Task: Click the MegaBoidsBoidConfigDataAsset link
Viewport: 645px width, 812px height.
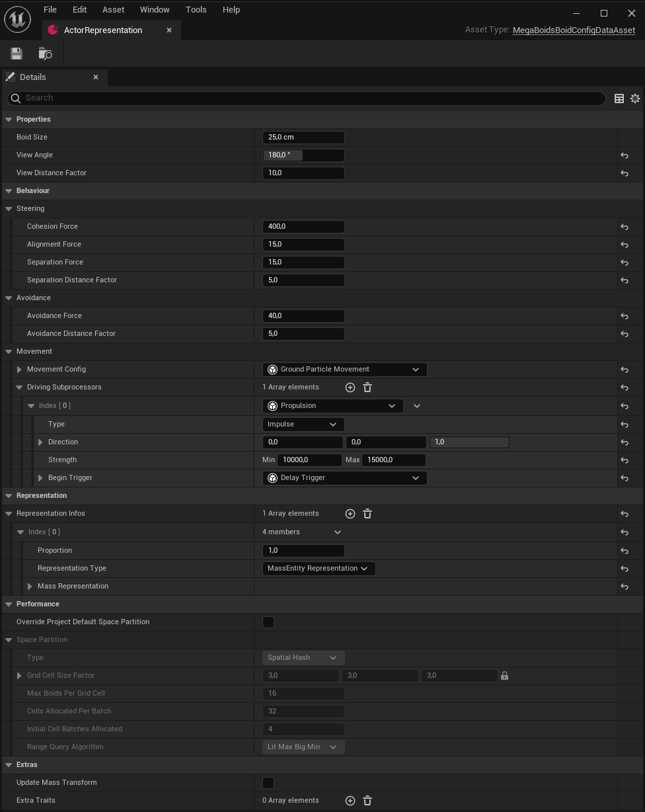Action: coord(574,30)
